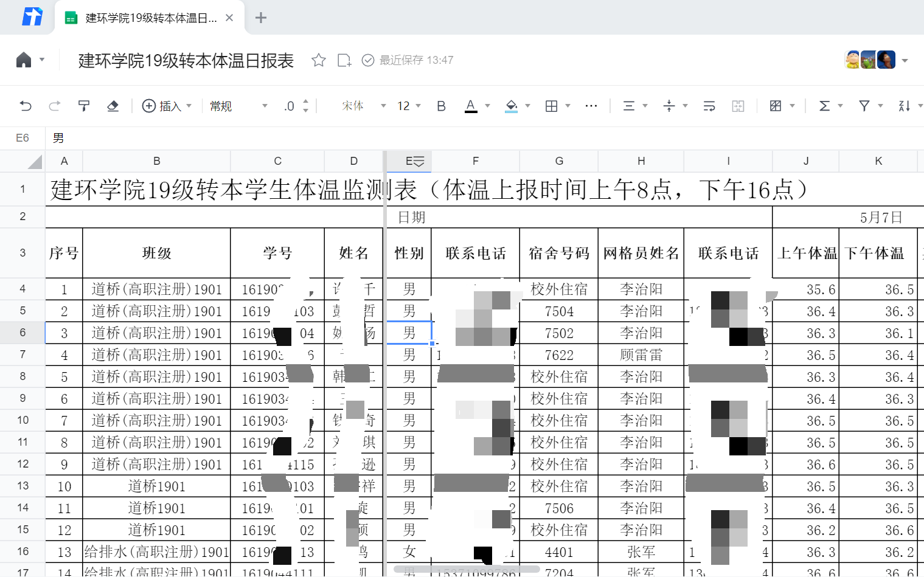Increase decimal places with stepper arrow

pos(305,102)
